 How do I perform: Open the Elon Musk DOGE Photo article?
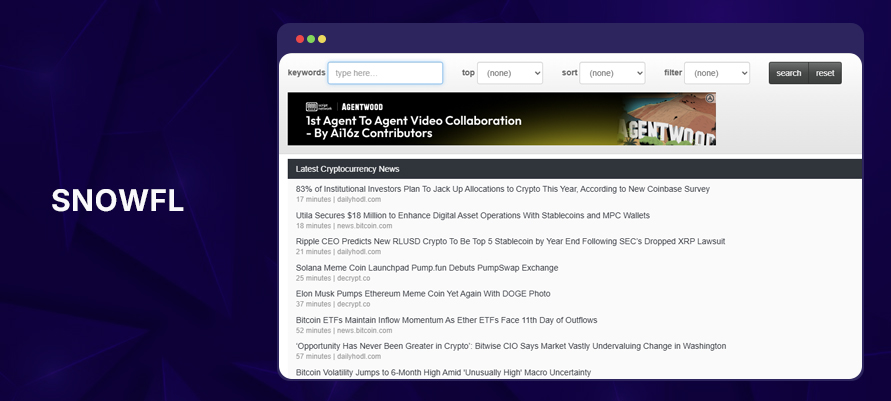(x=423, y=294)
